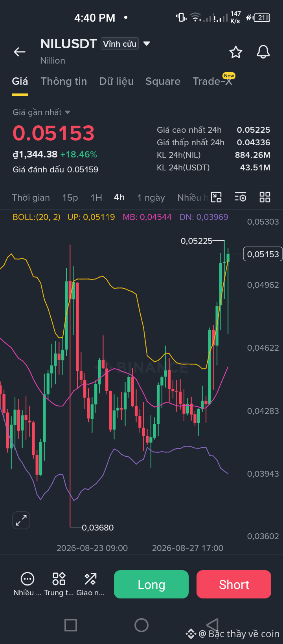
Task: Open price alerts bell icon
Action: [x=263, y=52]
